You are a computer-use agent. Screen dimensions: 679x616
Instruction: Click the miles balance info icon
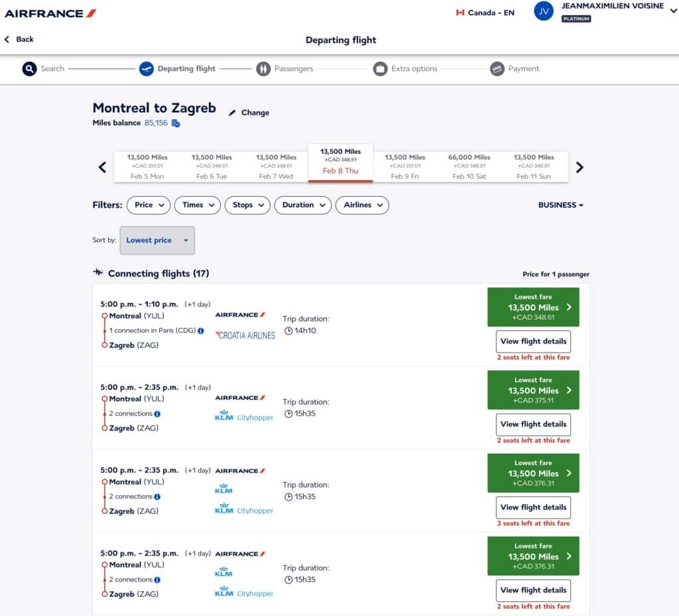click(176, 123)
